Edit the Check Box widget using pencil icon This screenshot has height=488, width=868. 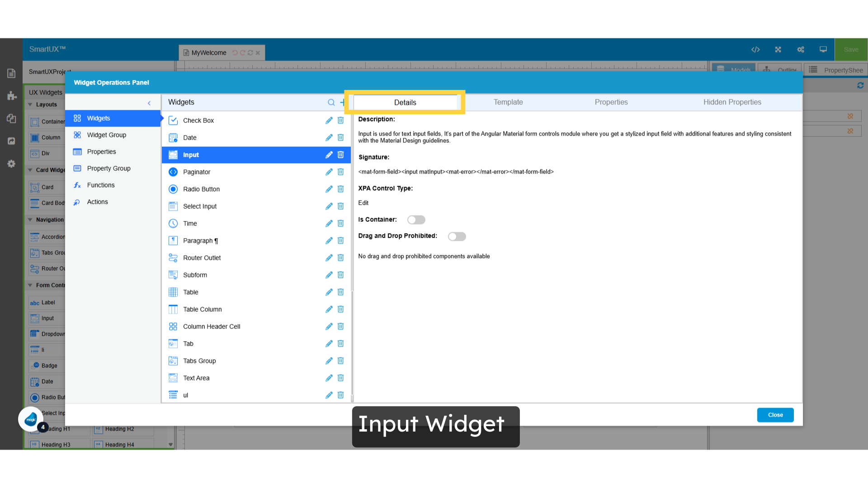click(329, 120)
